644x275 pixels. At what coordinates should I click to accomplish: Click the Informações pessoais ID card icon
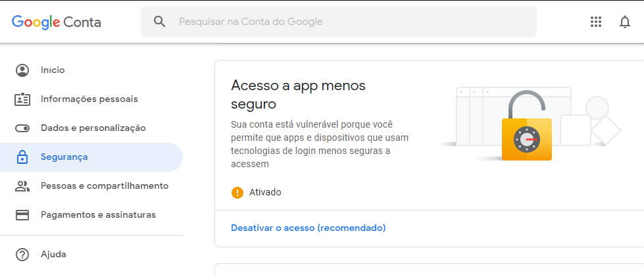click(22, 99)
